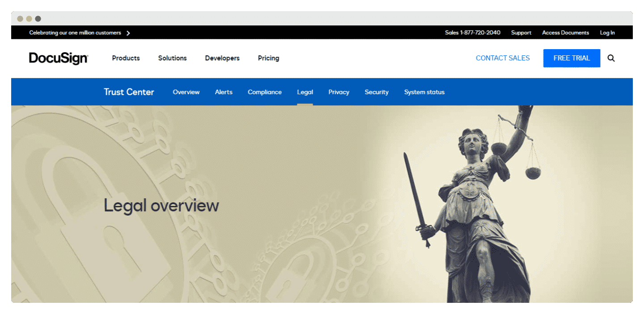The width and height of the screenshot is (644, 314).
Task: Open the Products menu
Action: coord(126,58)
